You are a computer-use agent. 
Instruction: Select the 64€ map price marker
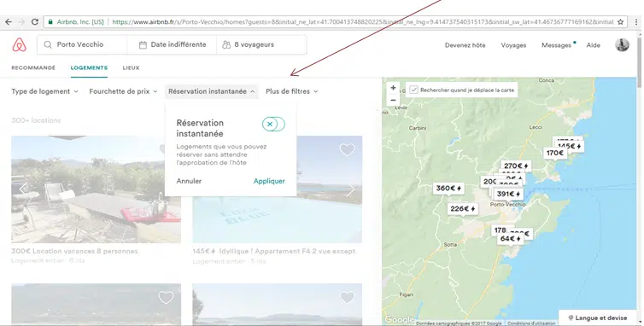tap(510, 239)
